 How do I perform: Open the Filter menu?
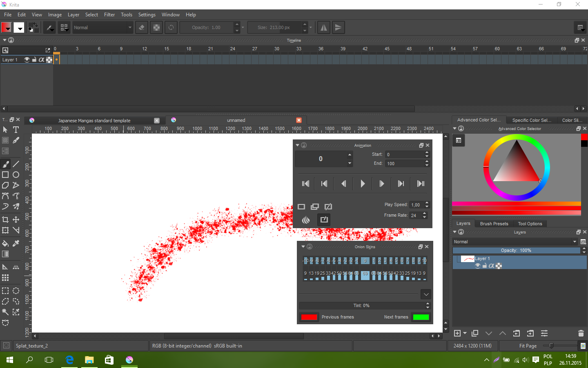(x=109, y=14)
